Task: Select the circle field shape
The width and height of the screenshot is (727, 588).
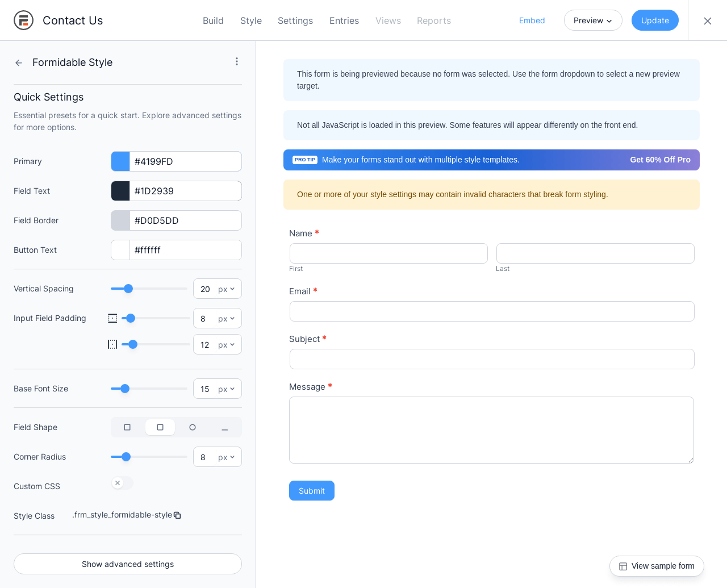Action: tap(193, 427)
